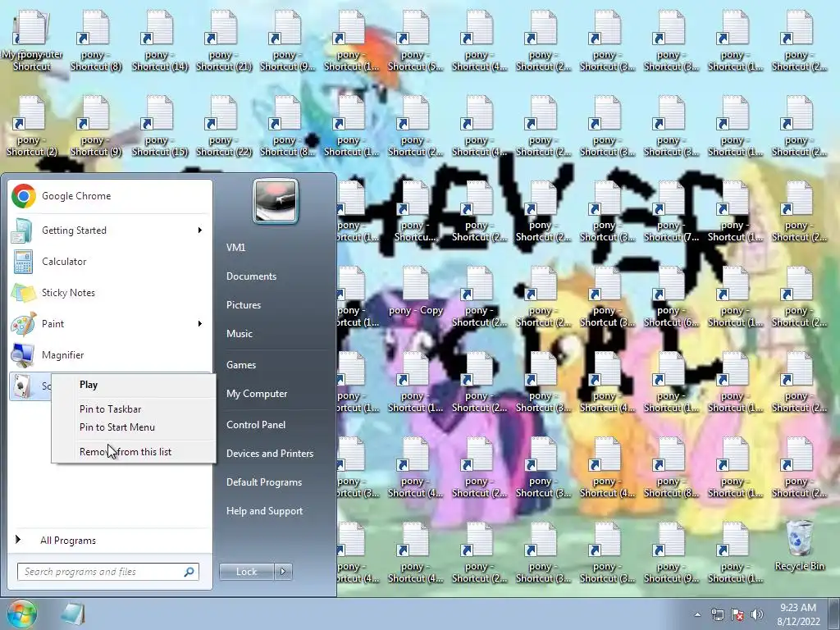Choose Remove from this list

134,452
